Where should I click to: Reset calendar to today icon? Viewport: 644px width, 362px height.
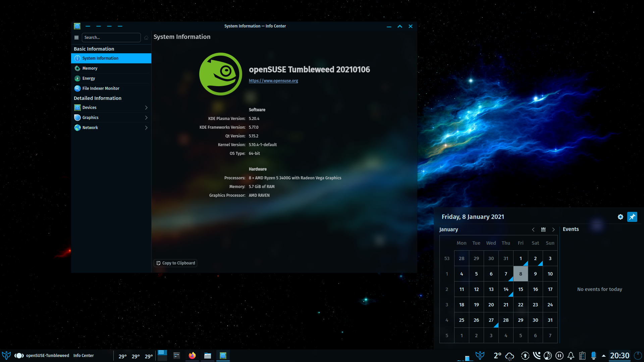[x=543, y=230]
